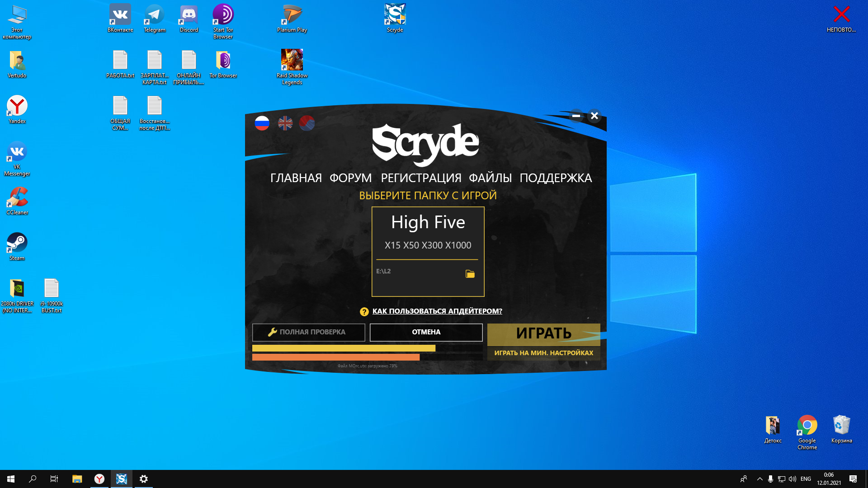Open the РЕГИСТРАЦИЯ page
Image resolution: width=868 pixels, height=488 pixels.
click(421, 178)
